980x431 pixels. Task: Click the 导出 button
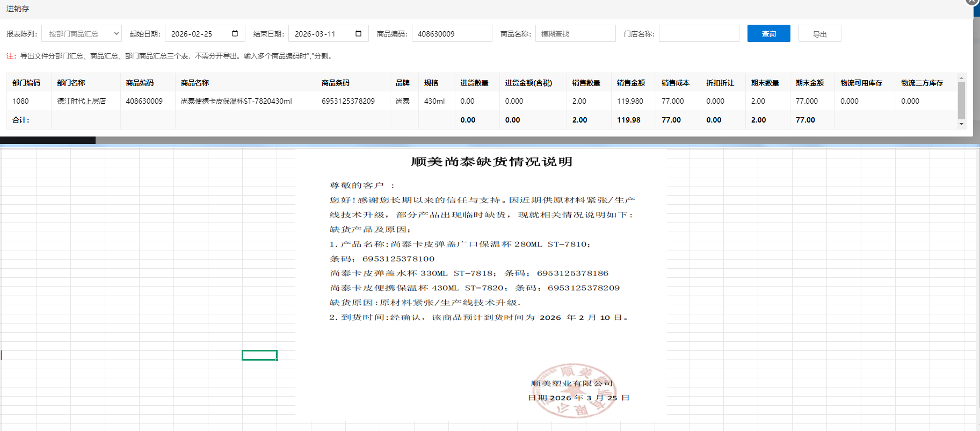pyautogui.click(x=819, y=33)
